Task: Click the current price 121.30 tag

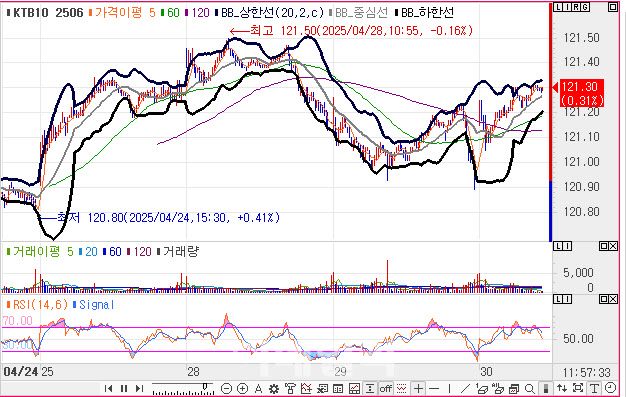Action: (581, 93)
